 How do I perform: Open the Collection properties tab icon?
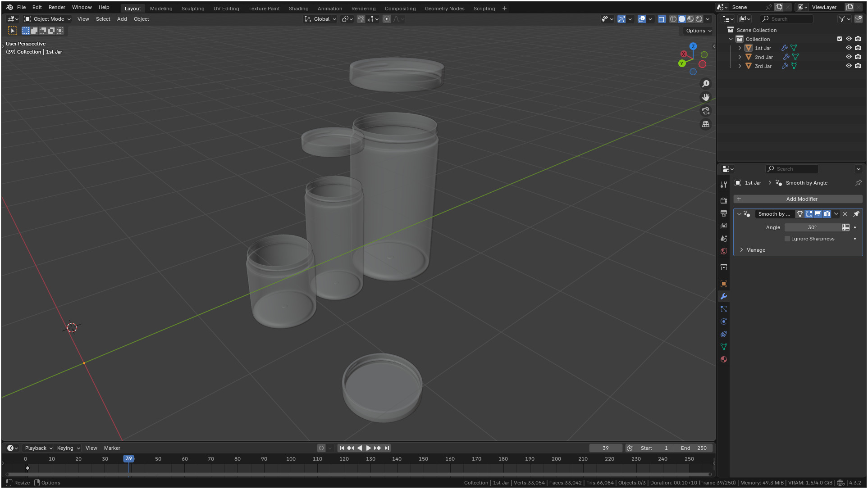(724, 267)
